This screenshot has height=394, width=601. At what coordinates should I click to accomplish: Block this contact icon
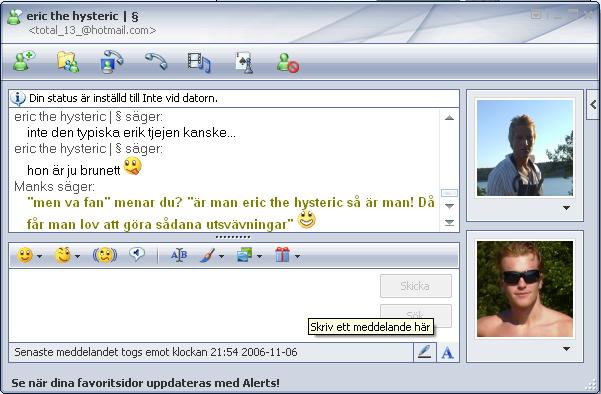(288, 62)
